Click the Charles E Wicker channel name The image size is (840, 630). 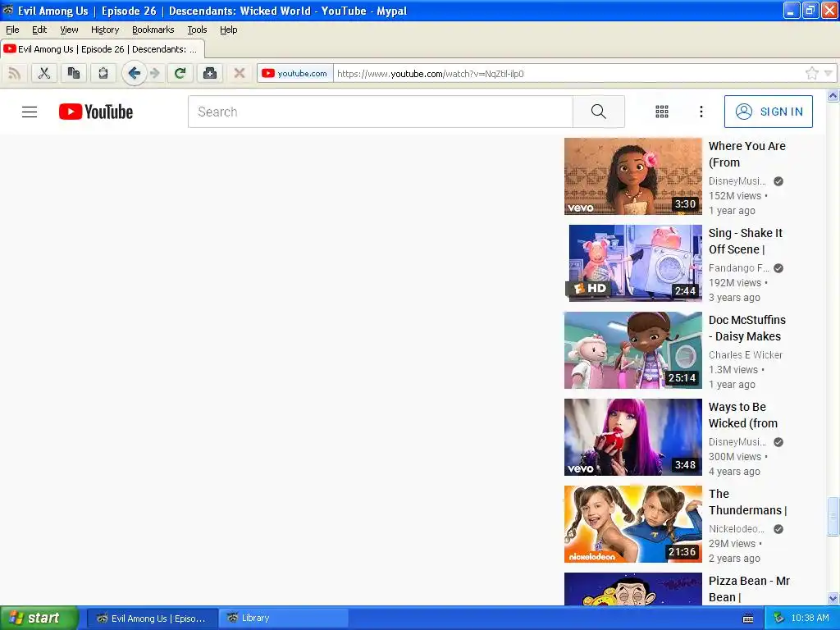tap(745, 354)
